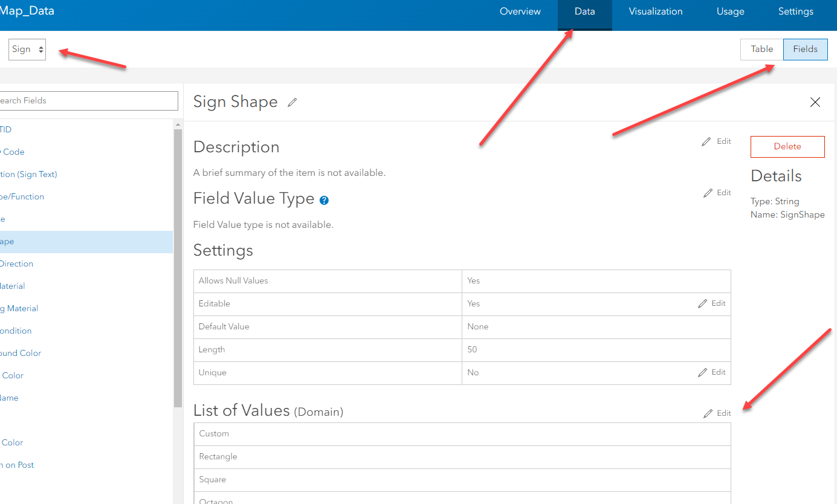The image size is (837, 504).
Task: Edit the Editable setting row
Action: tap(712, 303)
